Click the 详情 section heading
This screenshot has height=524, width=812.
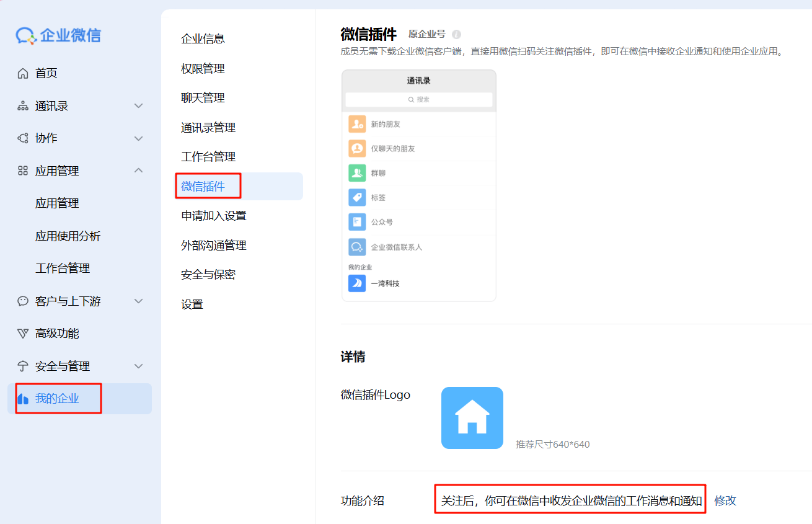pyautogui.click(x=353, y=357)
